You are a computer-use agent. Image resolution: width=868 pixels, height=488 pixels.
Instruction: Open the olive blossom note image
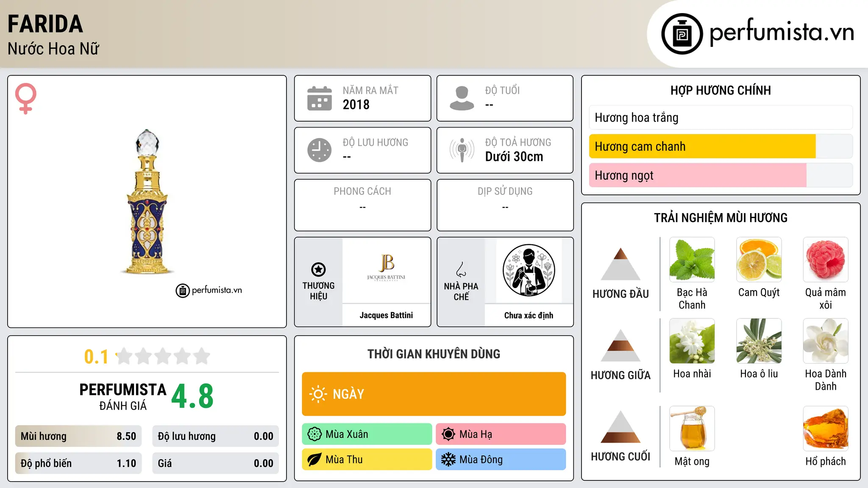pos(759,341)
